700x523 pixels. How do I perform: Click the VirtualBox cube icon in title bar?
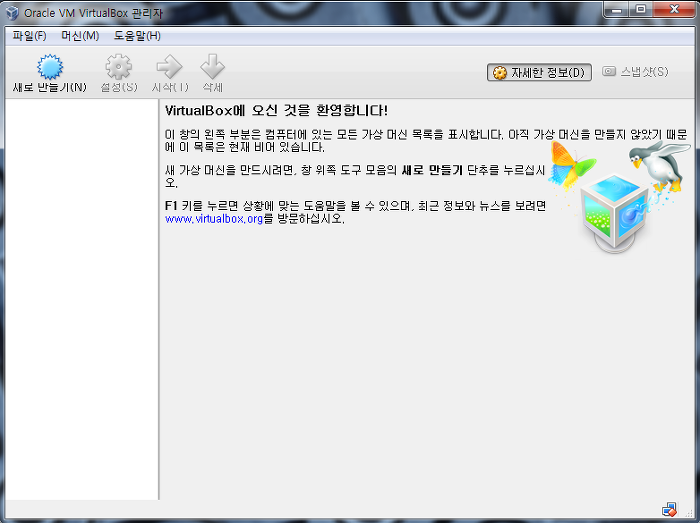click(12, 13)
